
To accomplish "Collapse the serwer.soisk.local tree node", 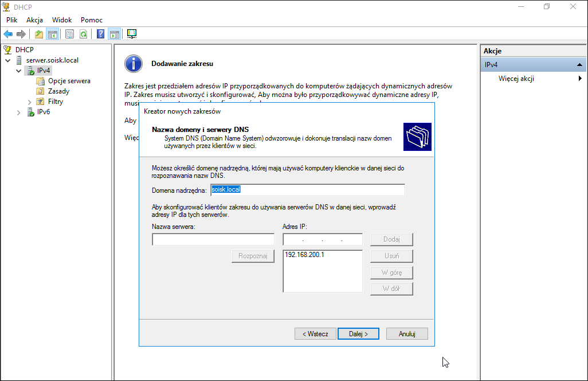I will tap(8, 60).
